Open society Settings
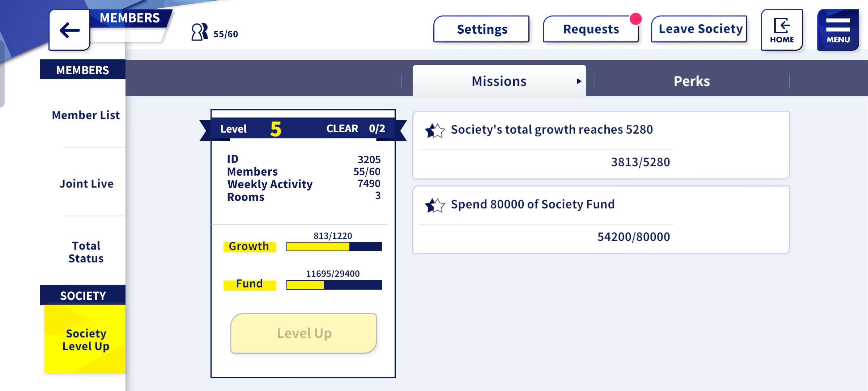The width and height of the screenshot is (868, 391). (481, 29)
